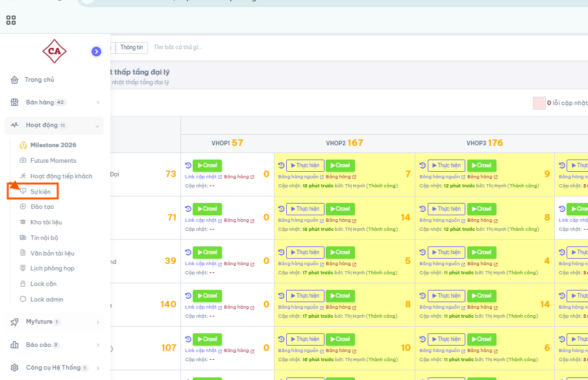Click the Lock admin shield icon
588x380 pixels.
point(23,299)
